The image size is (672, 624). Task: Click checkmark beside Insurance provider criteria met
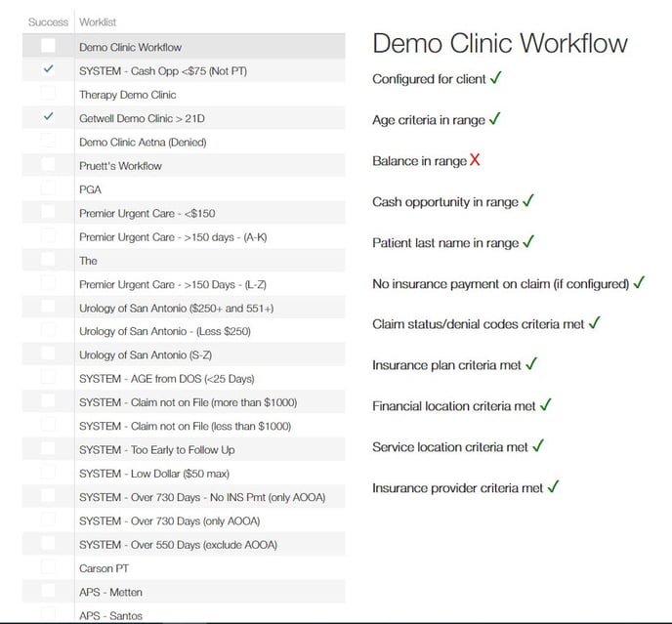pyautogui.click(x=553, y=486)
